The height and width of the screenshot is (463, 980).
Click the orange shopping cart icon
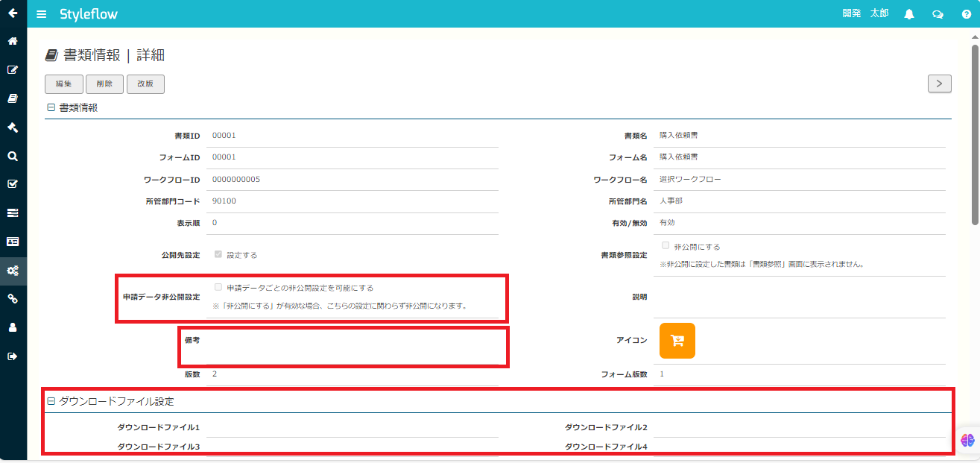point(677,341)
